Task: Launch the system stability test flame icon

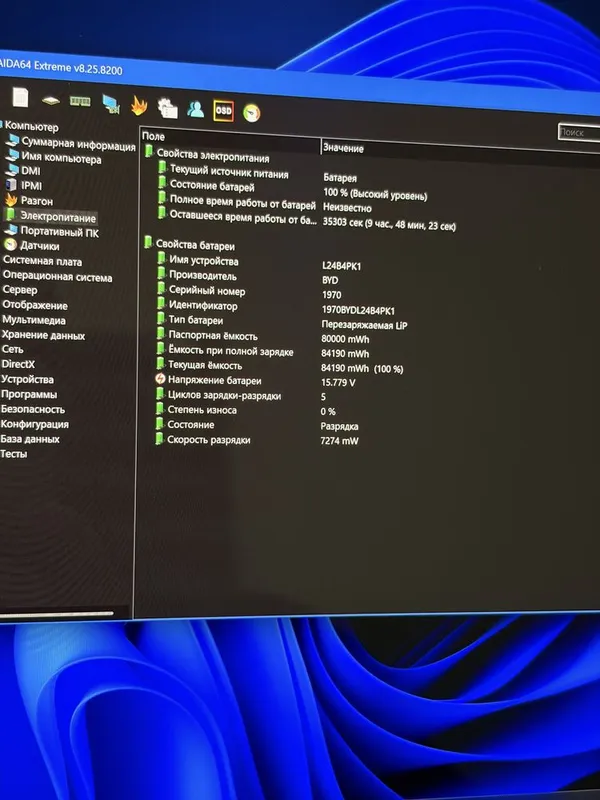Action: (x=139, y=106)
